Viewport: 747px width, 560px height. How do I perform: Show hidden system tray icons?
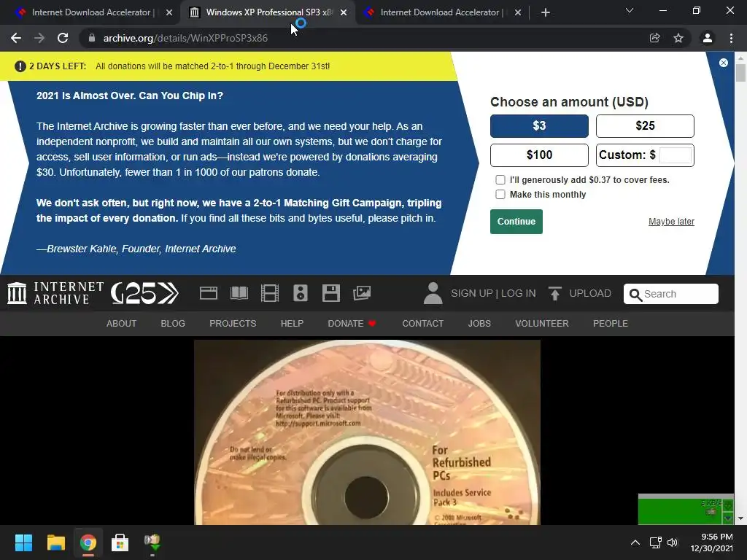pyautogui.click(x=635, y=542)
